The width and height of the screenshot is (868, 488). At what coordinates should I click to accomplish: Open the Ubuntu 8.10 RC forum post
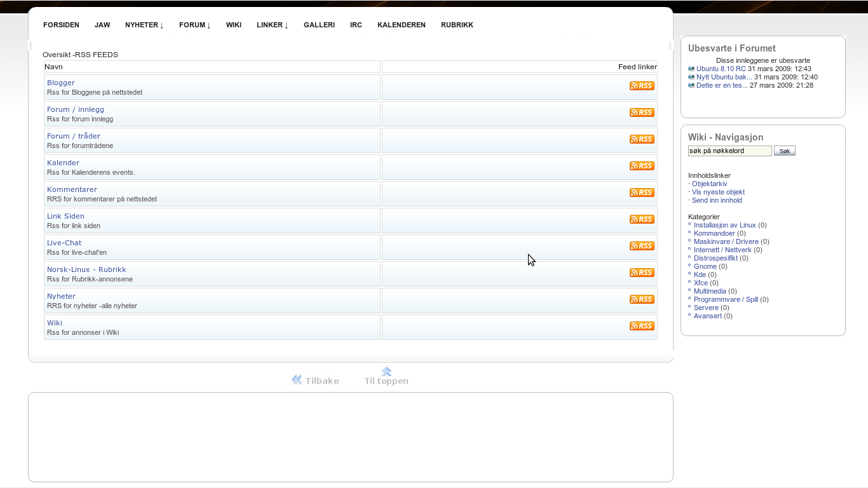[x=721, y=69]
